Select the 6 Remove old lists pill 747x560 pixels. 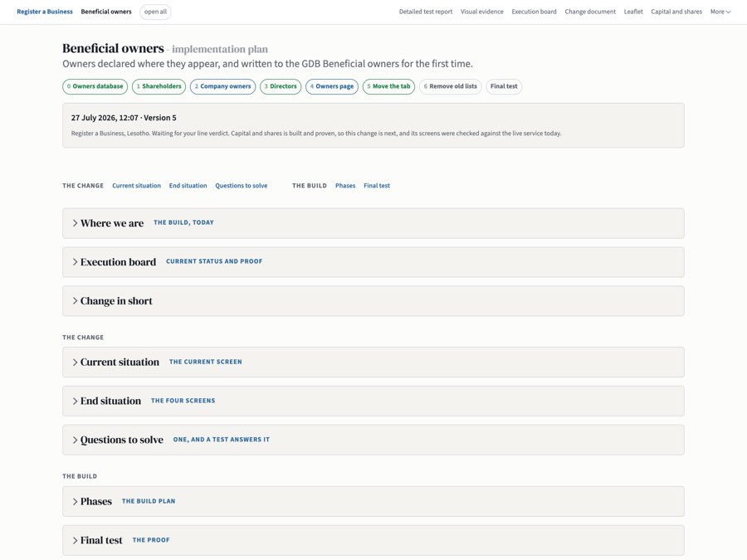pos(450,86)
